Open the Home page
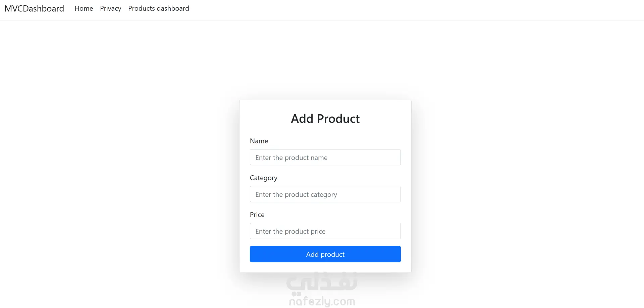644x308 pixels. coord(84,8)
